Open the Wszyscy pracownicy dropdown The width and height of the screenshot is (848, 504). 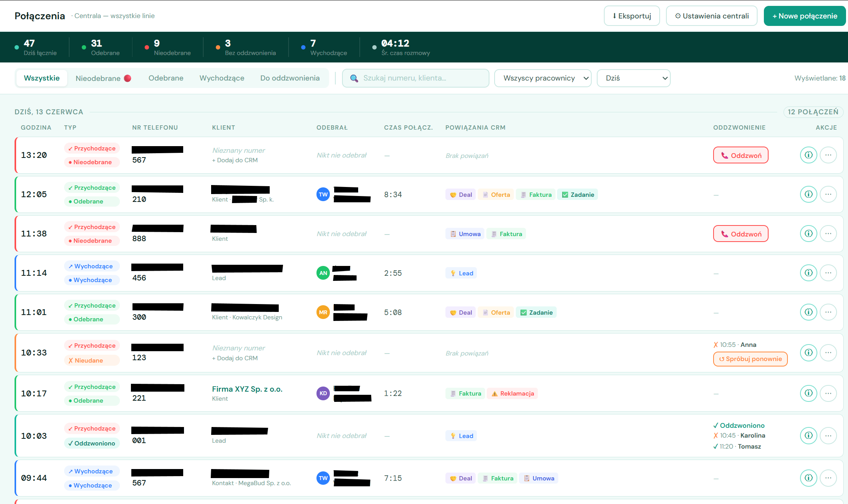tap(543, 78)
